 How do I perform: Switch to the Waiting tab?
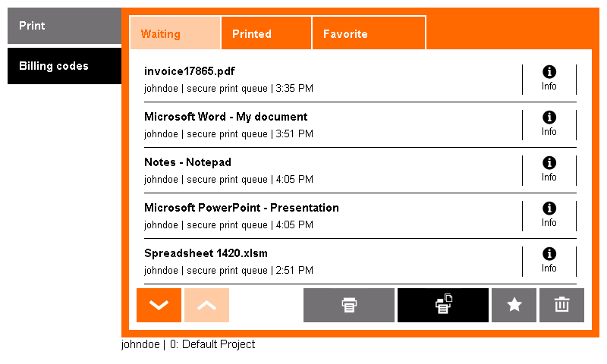pos(175,33)
